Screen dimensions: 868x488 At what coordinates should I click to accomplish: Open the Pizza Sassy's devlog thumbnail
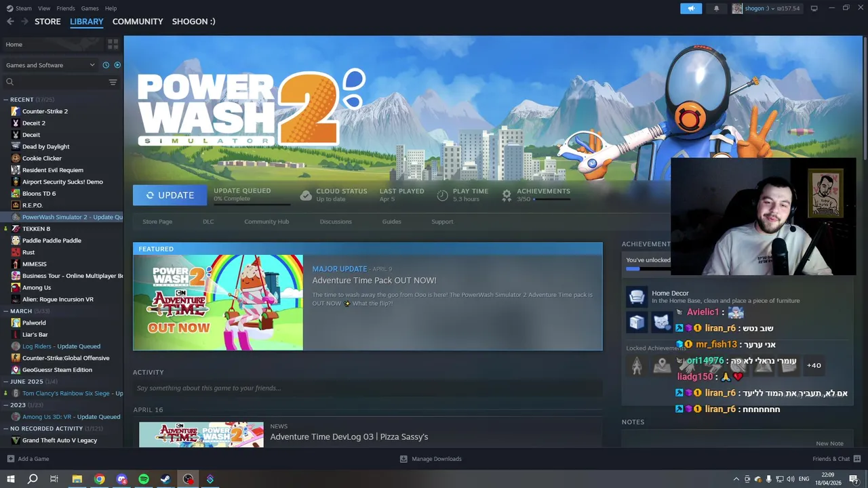tap(201, 434)
